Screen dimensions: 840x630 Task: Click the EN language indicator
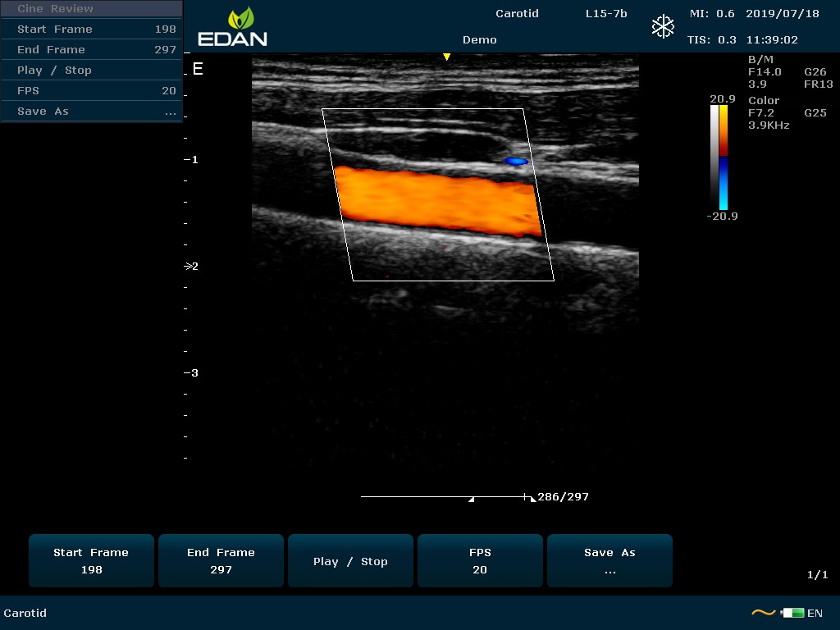[815, 613]
